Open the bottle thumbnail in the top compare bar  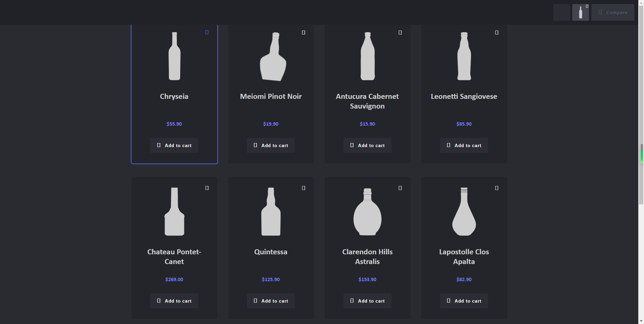click(x=580, y=13)
